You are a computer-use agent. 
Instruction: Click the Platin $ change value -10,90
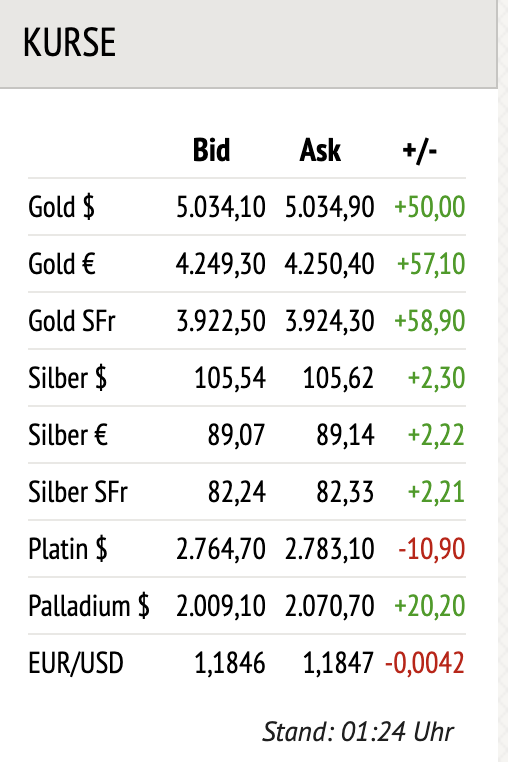432,549
